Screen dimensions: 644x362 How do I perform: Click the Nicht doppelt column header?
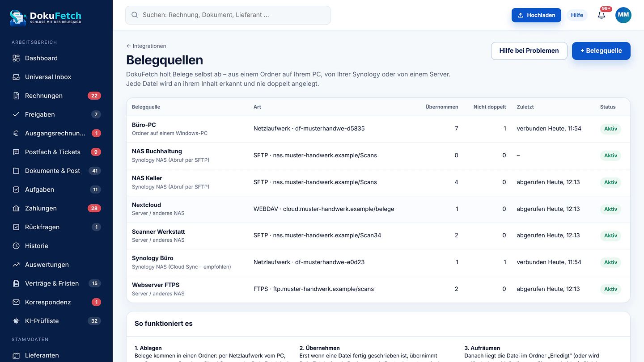pyautogui.click(x=490, y=107)
